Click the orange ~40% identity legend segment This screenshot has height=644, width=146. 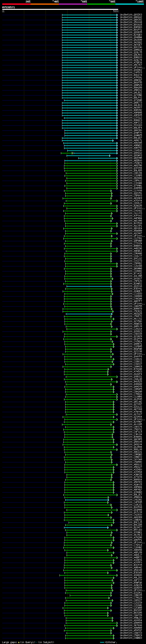click(x=45, y=4)
